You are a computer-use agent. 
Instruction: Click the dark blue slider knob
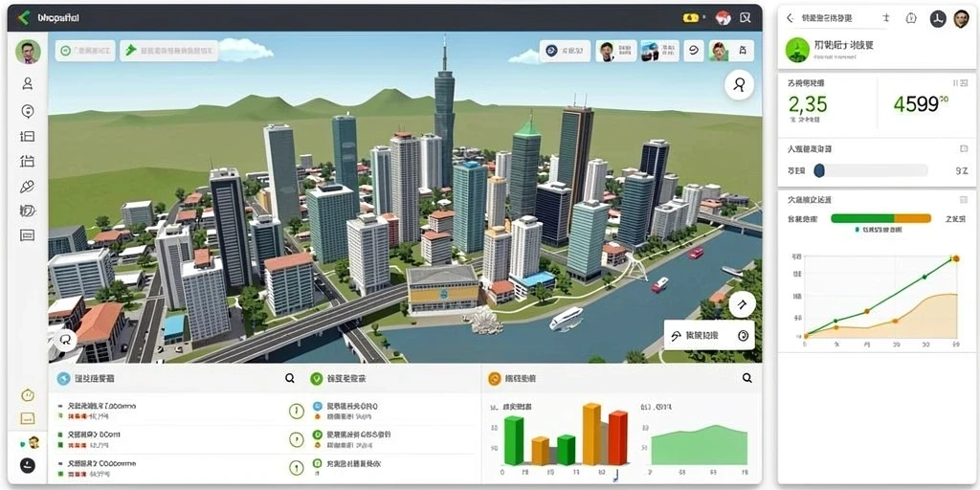(819, 170)
